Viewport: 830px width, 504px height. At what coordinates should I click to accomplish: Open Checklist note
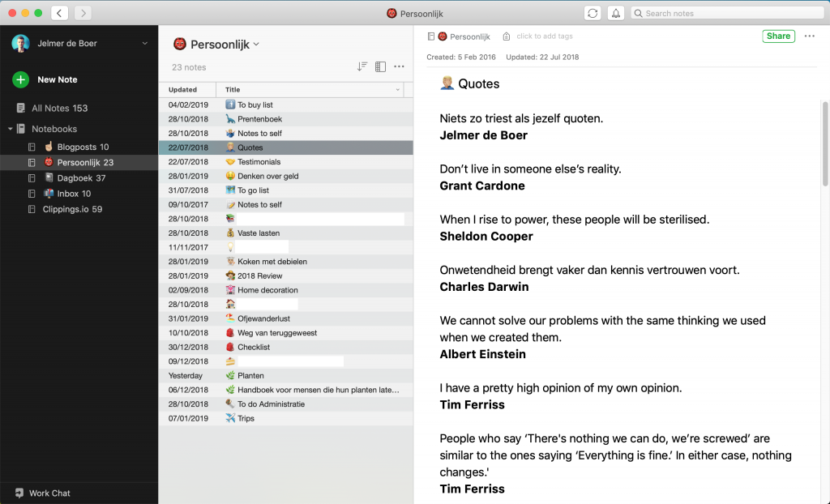[x=286, y=348]
